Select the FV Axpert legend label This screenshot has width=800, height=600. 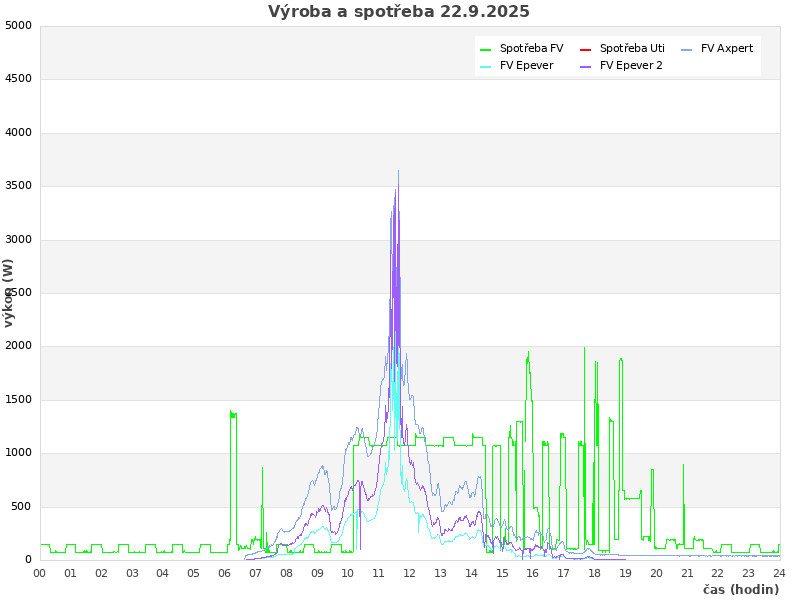[727, 49]
